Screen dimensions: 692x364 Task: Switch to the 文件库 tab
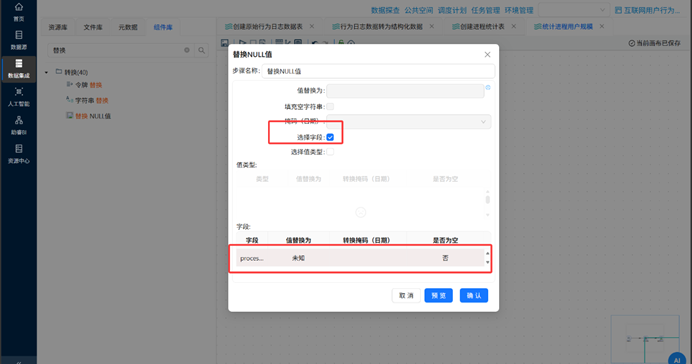click(x=93, y=27)
